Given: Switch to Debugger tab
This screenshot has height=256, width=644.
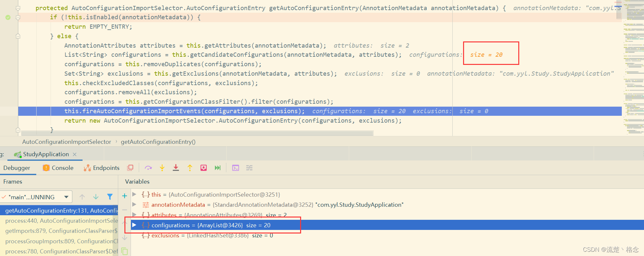Looking at the screenshot, I should tap(17, 168).
